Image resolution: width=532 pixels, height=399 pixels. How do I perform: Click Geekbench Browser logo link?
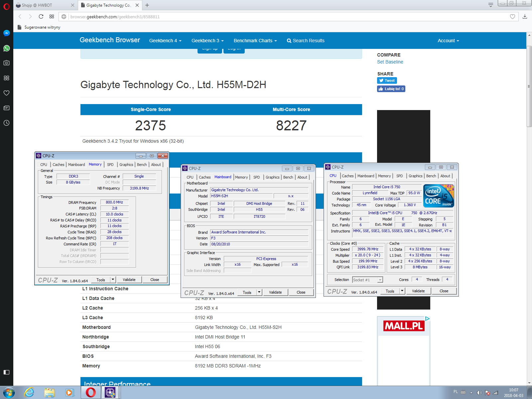click(x=110, y=40)
